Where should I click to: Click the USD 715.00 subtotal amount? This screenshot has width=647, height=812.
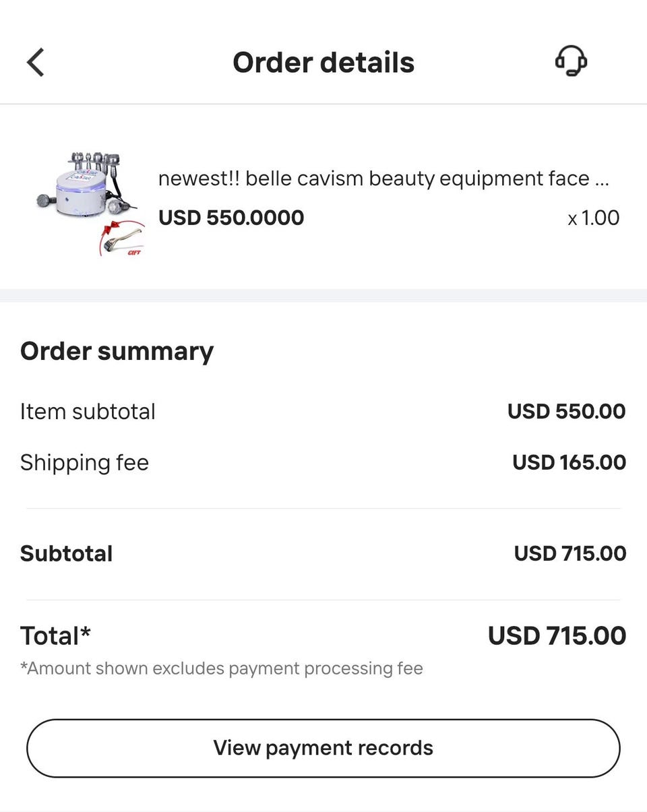(x=569, y=553)
